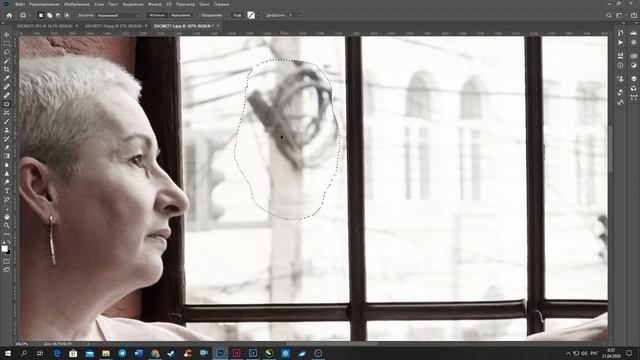
Task: Open Windows notification center icon
Action: coord(629,353)
